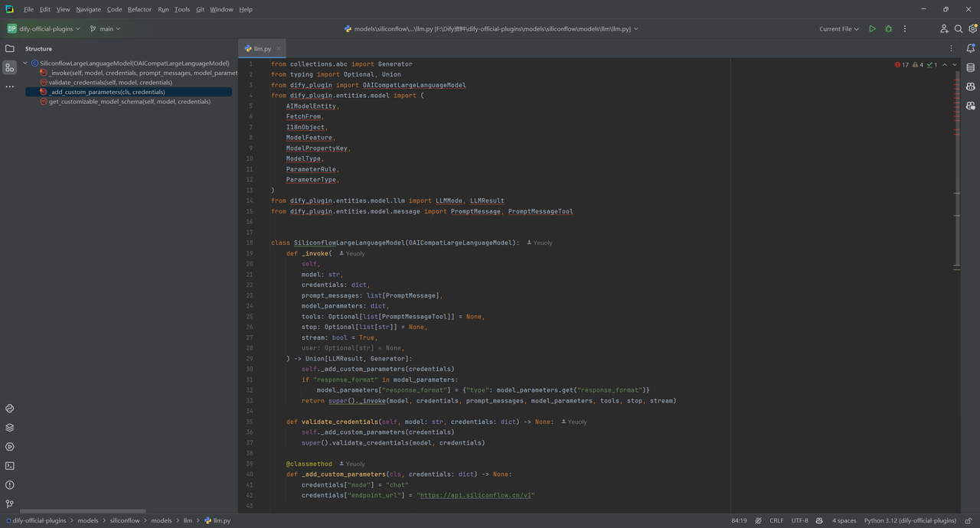Open the Current File run configuration dropdown

(x=839, y=29)
